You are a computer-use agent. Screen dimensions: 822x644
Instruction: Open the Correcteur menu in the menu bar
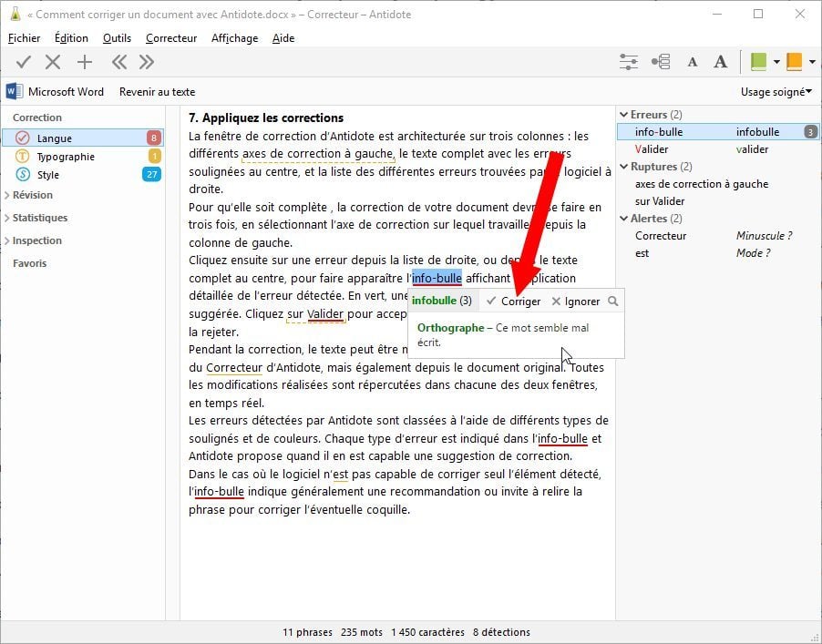[171, 38]
